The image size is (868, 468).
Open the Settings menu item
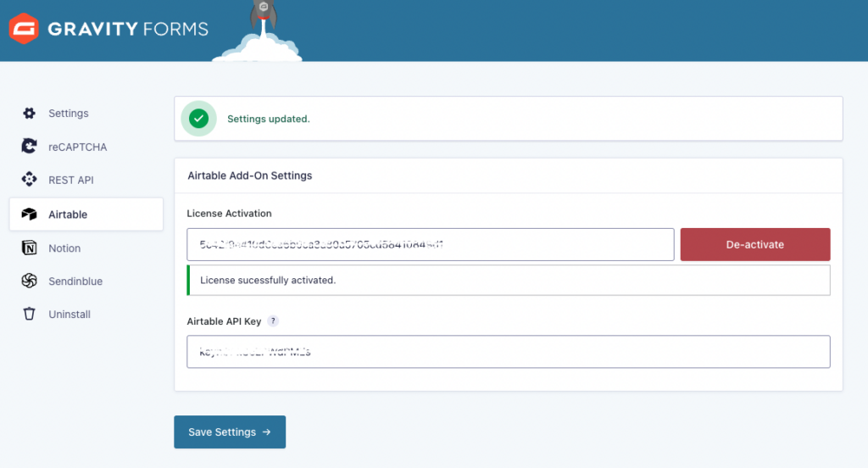tap(68, 114)
